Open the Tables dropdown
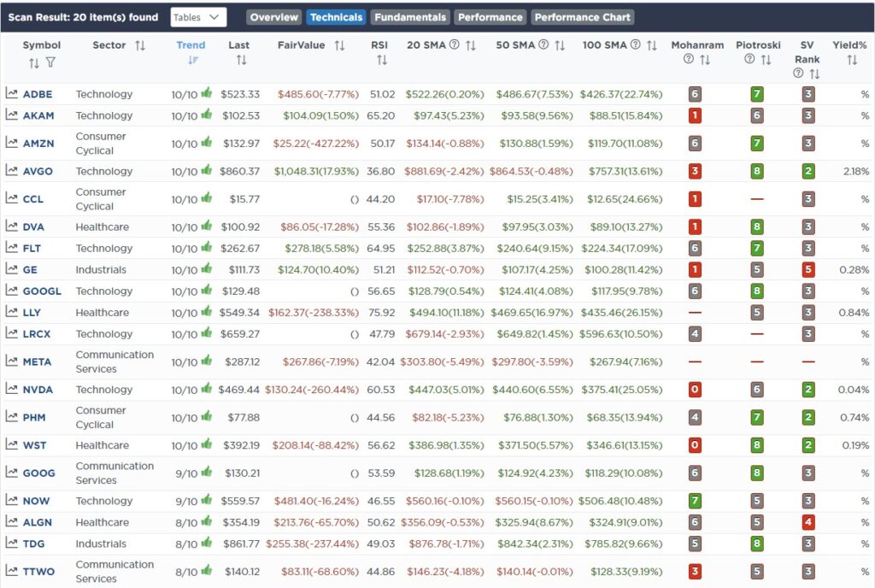 198,17
